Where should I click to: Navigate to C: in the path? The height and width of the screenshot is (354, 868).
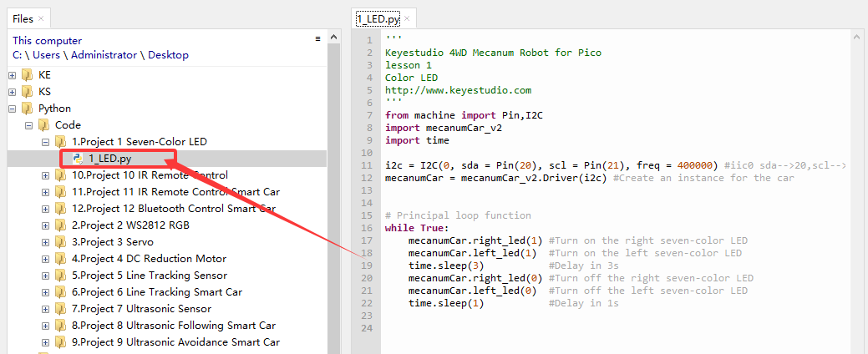[x=18, y=55]
